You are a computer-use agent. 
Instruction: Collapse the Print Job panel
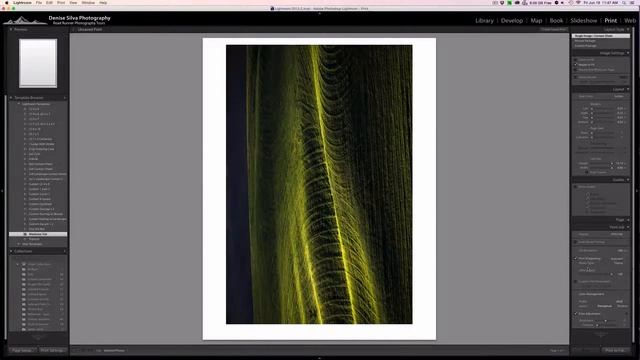(628, 227)
